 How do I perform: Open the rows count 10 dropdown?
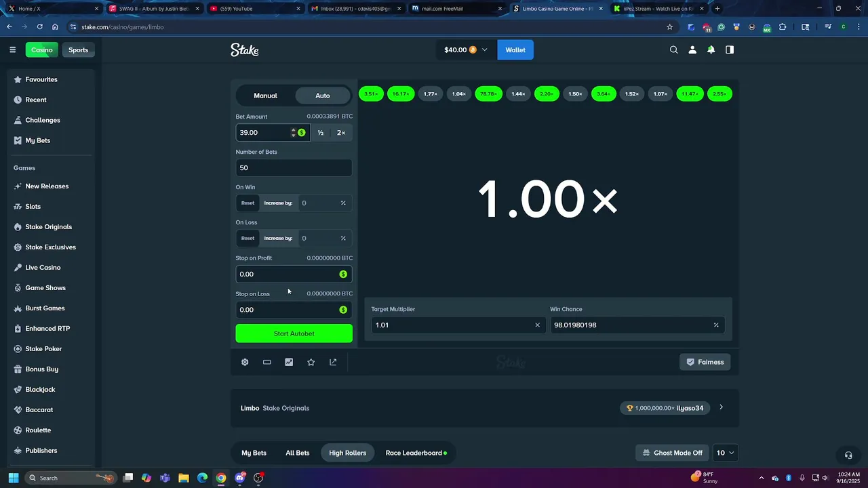pyautogui.click(x=726, y=453)
